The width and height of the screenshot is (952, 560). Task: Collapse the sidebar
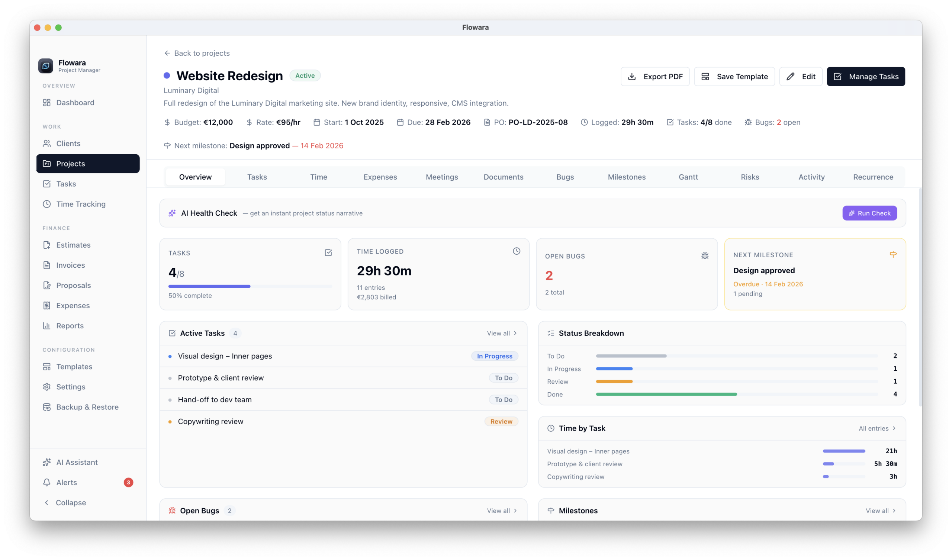[x=88, y=503]
